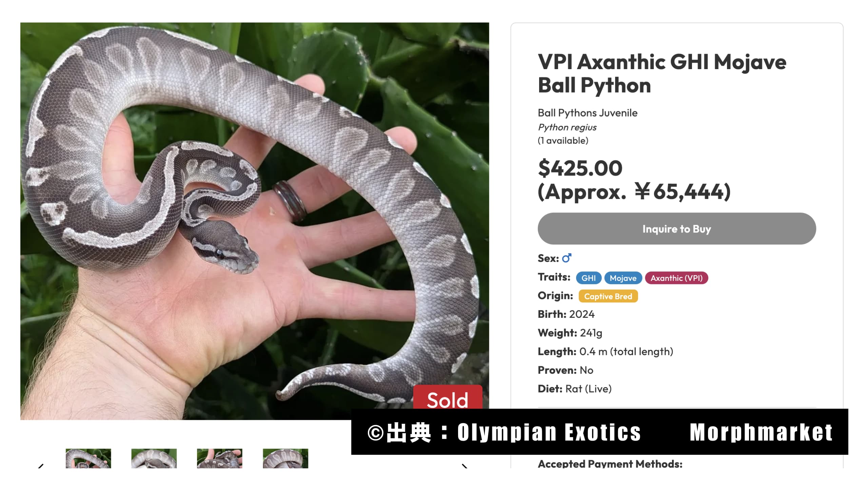Open the Ball Pythons Juvenile category link
868x488 pixels.
588,113
